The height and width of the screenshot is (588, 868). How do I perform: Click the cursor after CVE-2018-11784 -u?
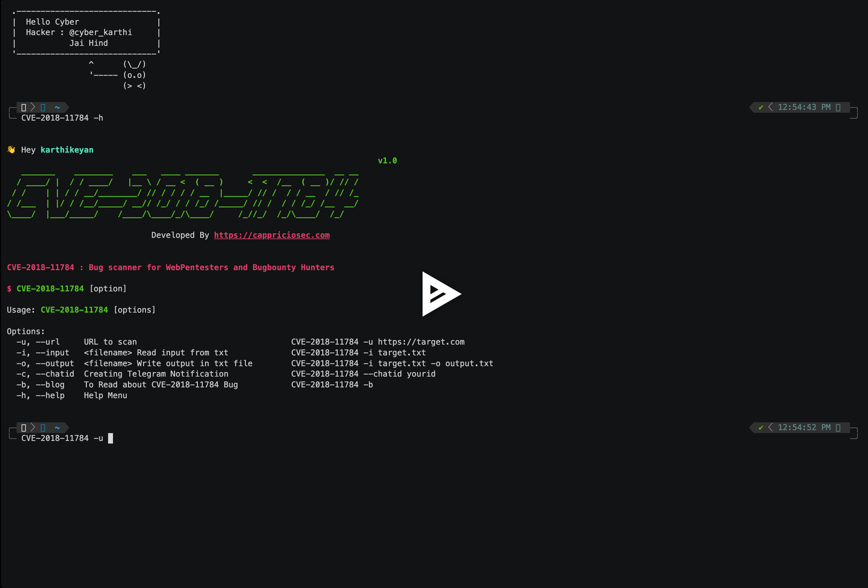111,438
